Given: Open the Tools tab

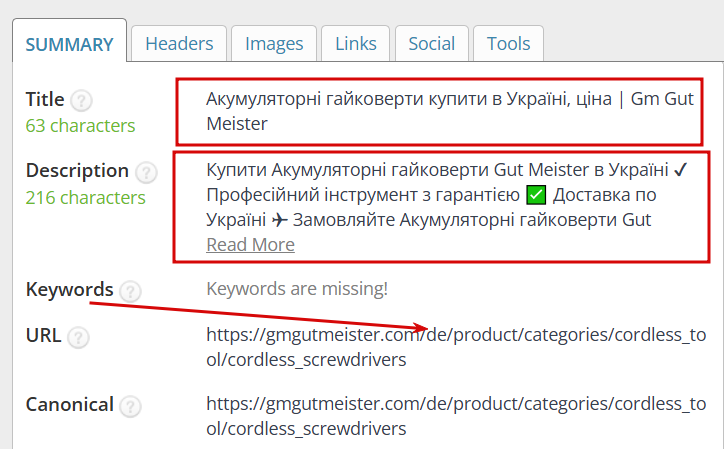Looking at the screenshot, I should [x=508, y=44].
